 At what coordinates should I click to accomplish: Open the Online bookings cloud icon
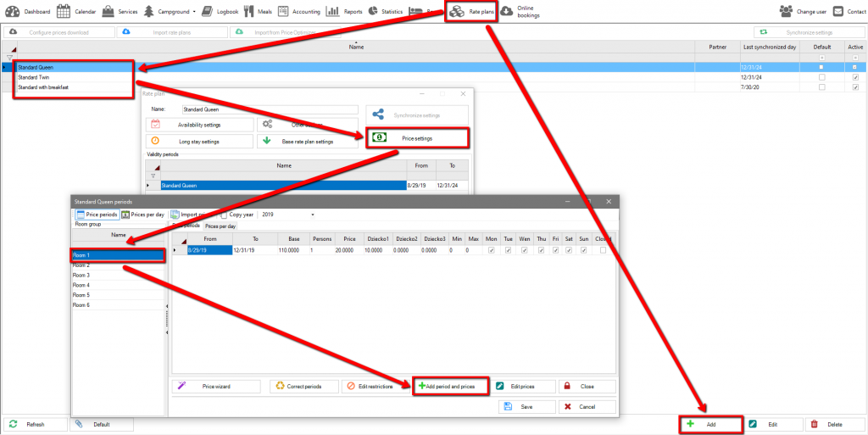pos(506,12)
